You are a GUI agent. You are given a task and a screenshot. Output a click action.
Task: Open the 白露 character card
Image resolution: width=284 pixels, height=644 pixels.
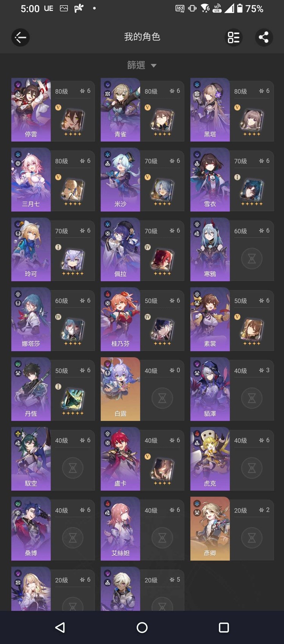tap(142, 389)
